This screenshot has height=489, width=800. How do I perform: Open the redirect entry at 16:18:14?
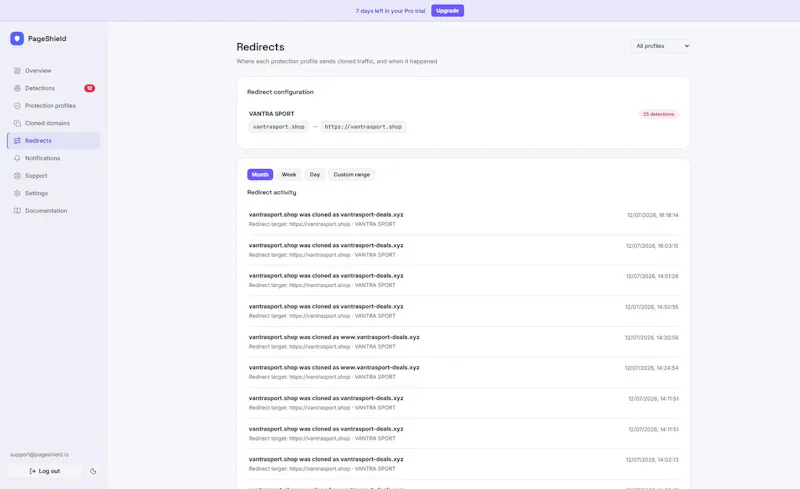coord(463,219)
